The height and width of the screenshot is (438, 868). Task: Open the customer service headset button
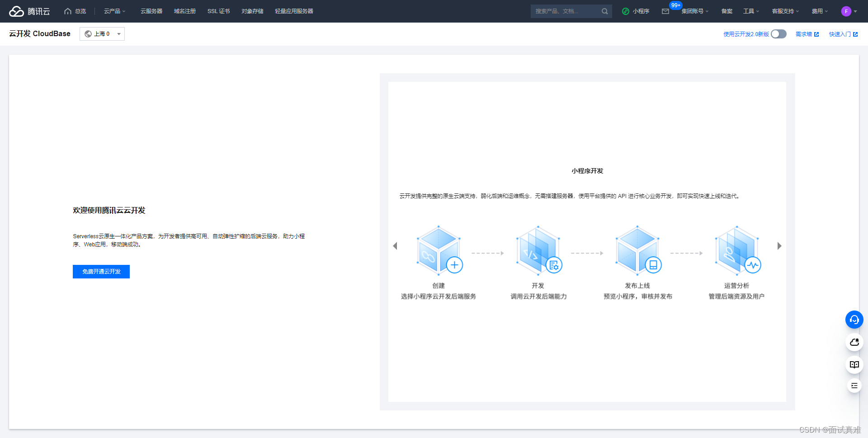point(854,320)
